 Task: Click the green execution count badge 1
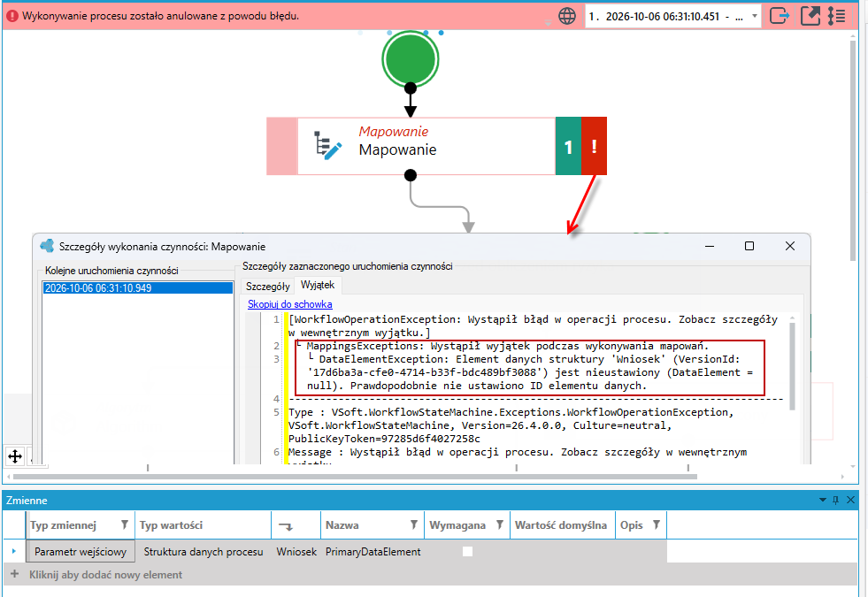568,146
